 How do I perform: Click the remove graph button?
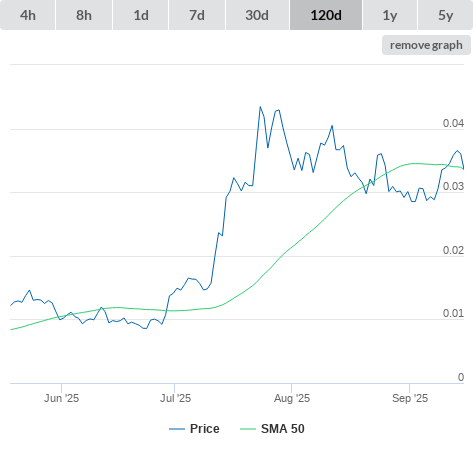tap(426, 45)
